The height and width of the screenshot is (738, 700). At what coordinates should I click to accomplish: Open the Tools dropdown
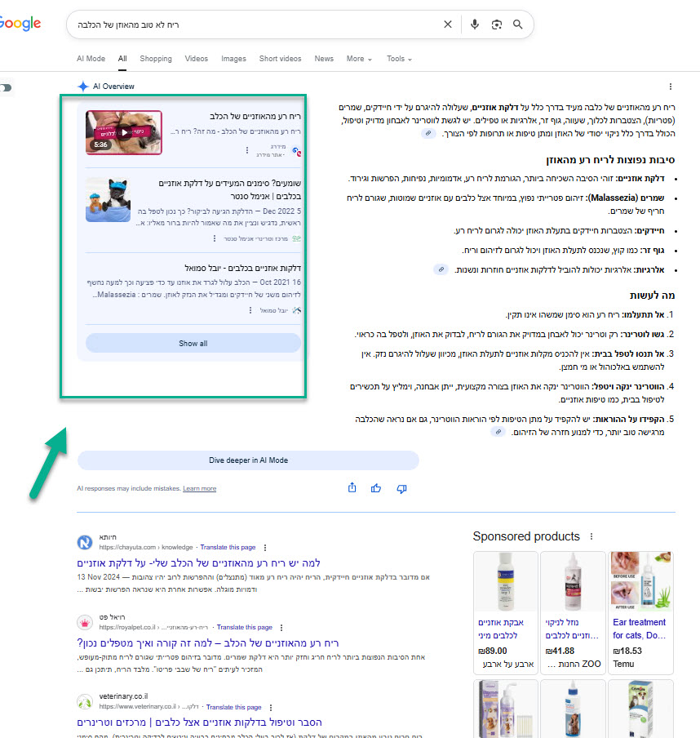pyautogui.click(x=398, y=59)
